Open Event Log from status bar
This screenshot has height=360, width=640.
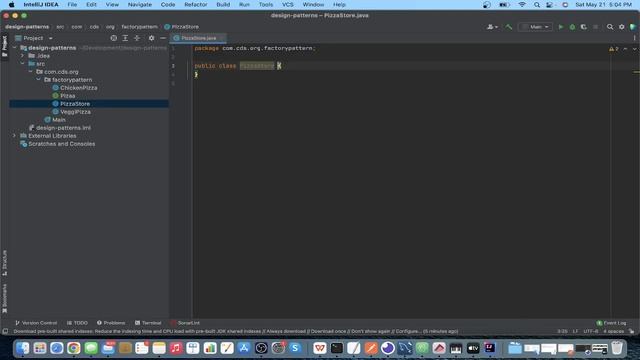(x=611, y=323)
